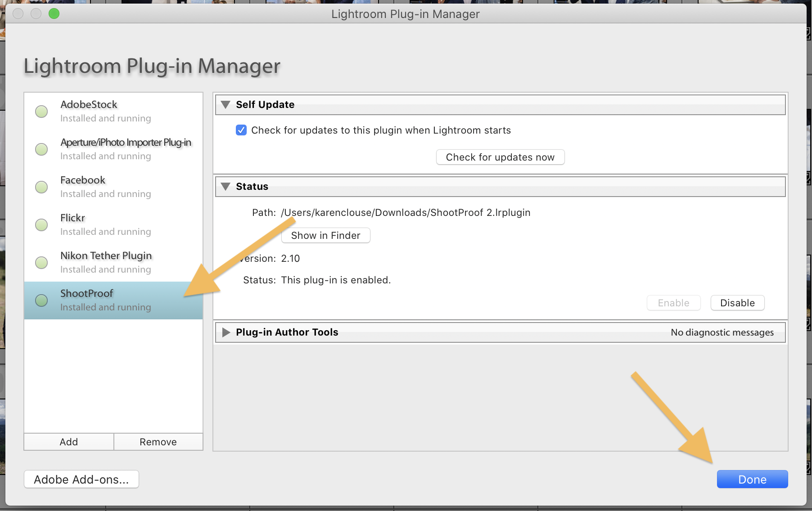Click the green zoom window button
Image resolution: width=812 pixels, height=511 pixels.
click(54, 13)
